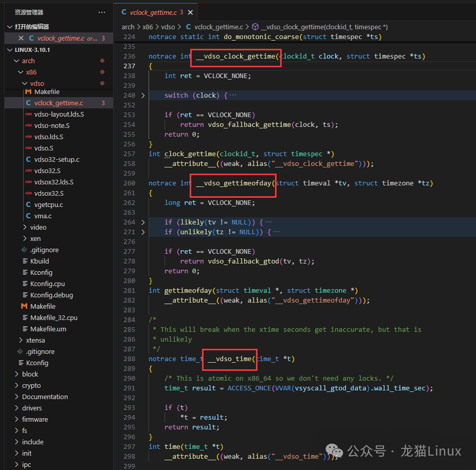Click ACCESS_ONCE macro on line 291

[249, 388]
